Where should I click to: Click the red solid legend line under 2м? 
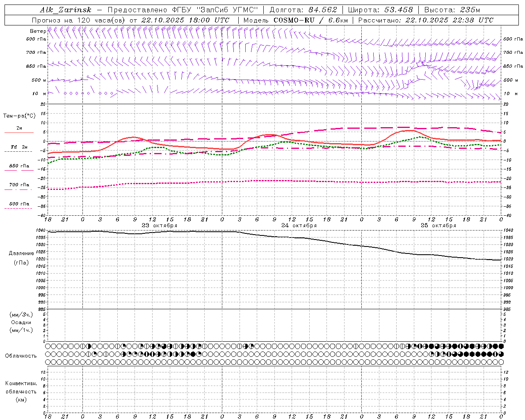click(19, 132)
